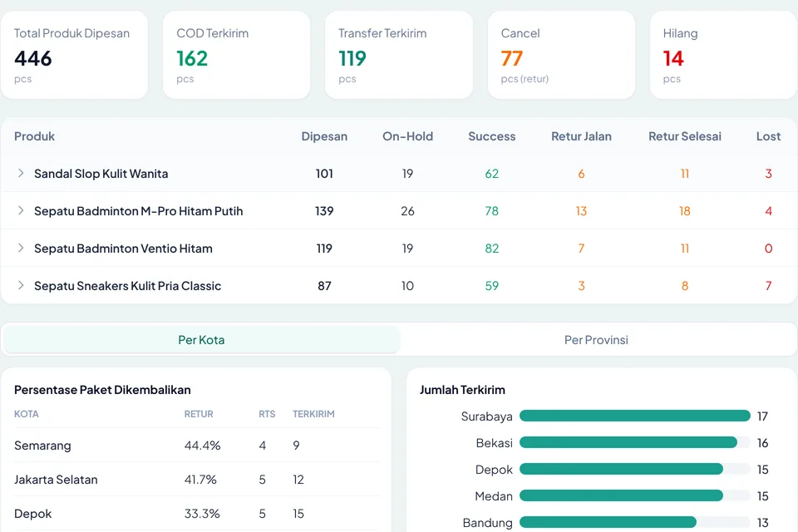
Task: Click the Retur Selesai column header
Action: [684, 136]
